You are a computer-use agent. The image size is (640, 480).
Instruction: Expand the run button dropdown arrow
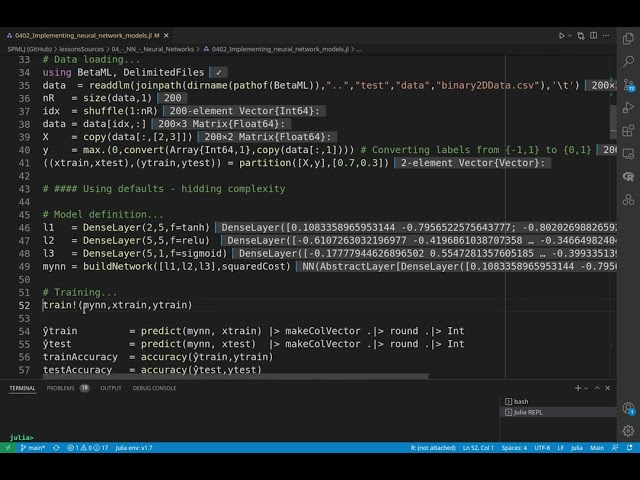pyautogui.click(x=570, y=36)
